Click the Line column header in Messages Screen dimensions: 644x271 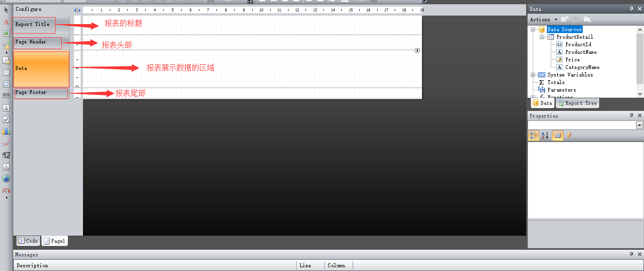point(310,265)
